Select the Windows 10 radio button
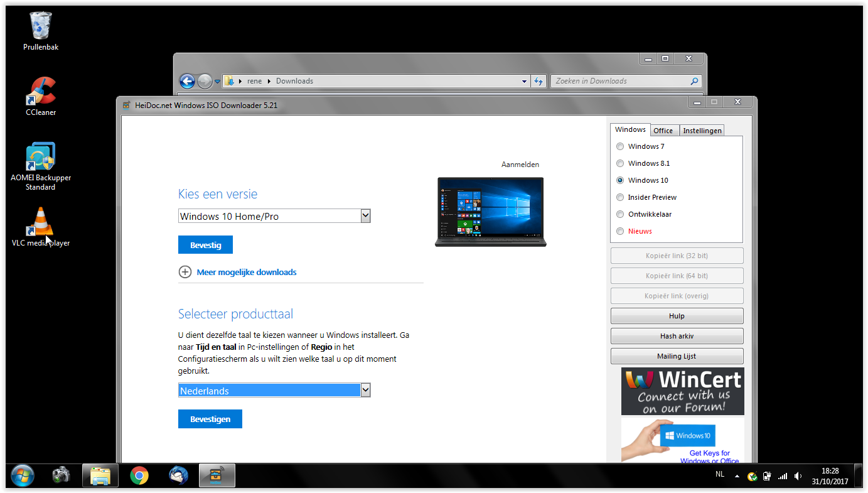The width and height of the screenshot is (868, 493). click(620, 180)
